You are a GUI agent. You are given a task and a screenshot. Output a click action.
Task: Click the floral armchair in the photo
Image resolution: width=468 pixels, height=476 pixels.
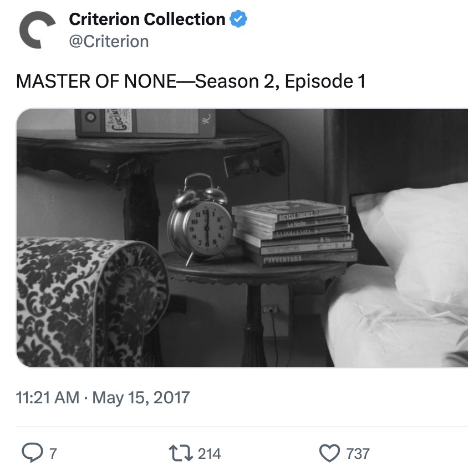pos(91,302)
